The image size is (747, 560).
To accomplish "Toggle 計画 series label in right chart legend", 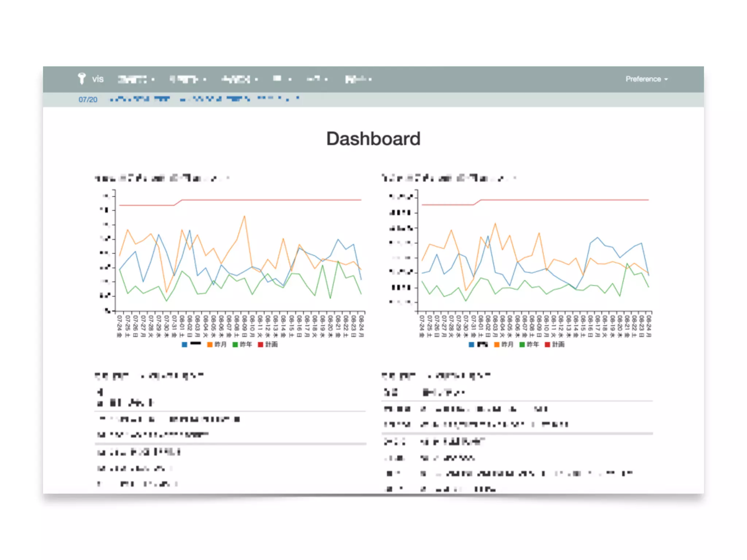I will pos(558,345).
